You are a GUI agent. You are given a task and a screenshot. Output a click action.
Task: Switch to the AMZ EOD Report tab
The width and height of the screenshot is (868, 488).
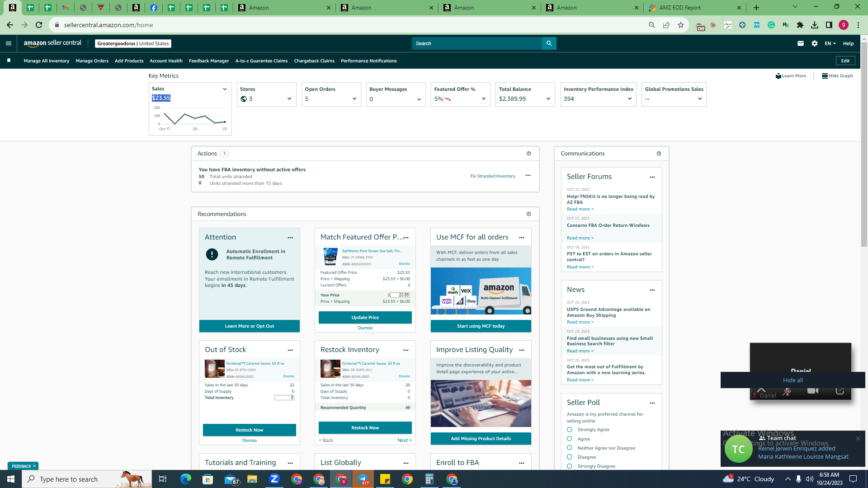point(694,8)
